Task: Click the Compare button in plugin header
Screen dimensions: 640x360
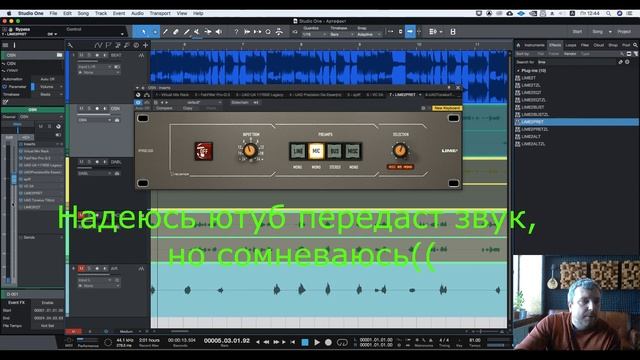Action: coord(164,108)
